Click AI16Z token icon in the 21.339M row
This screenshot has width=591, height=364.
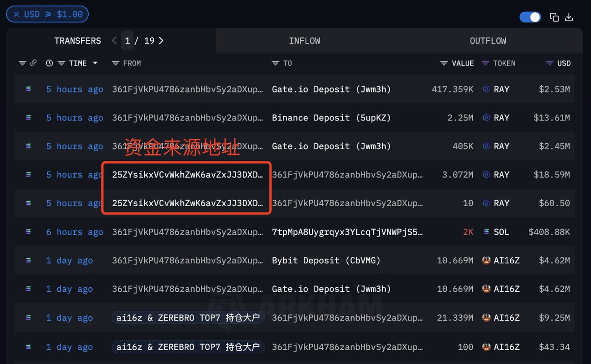(487, 317)
